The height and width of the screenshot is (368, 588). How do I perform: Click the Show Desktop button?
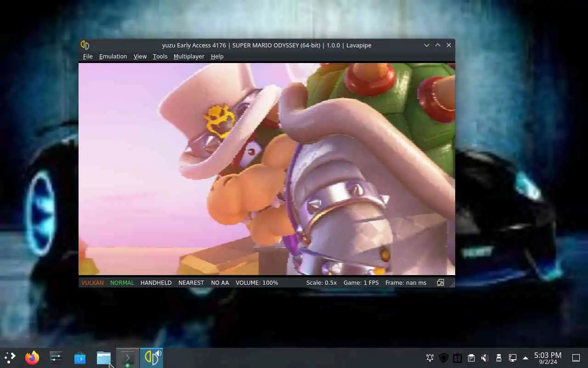coord(576,358)
